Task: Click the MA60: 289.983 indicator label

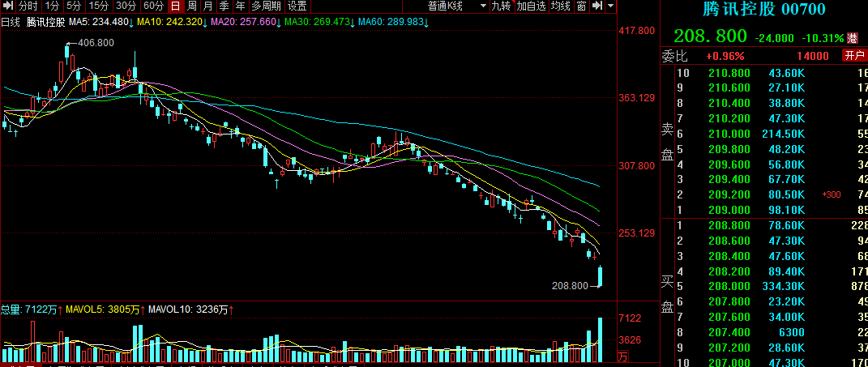Action: click(x=394, y=23)
